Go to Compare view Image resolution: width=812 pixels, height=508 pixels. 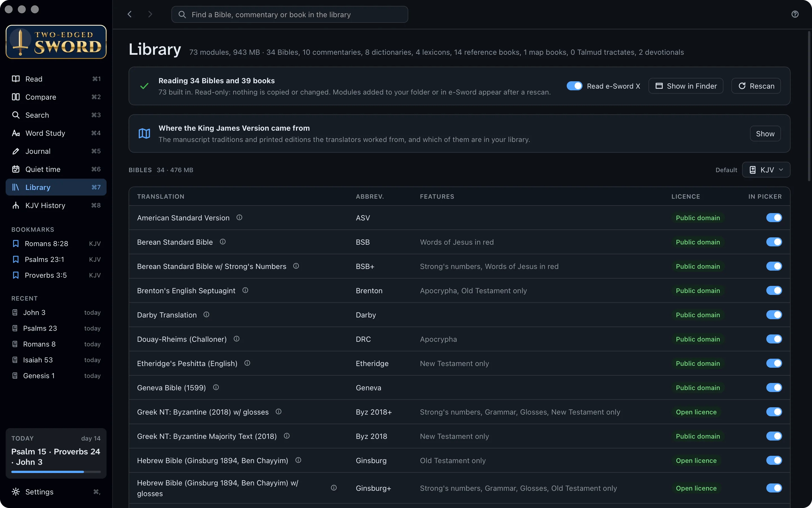[56, 97]
